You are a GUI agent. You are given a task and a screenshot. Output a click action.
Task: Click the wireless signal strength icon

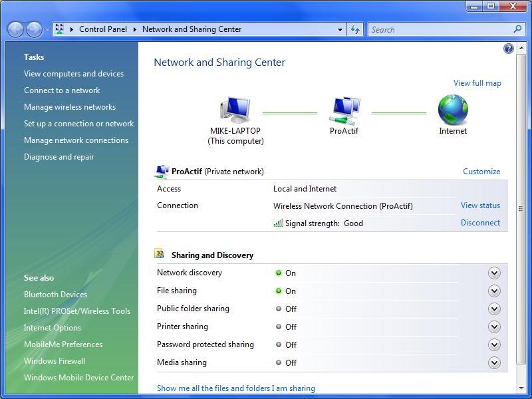coord(279,223)
